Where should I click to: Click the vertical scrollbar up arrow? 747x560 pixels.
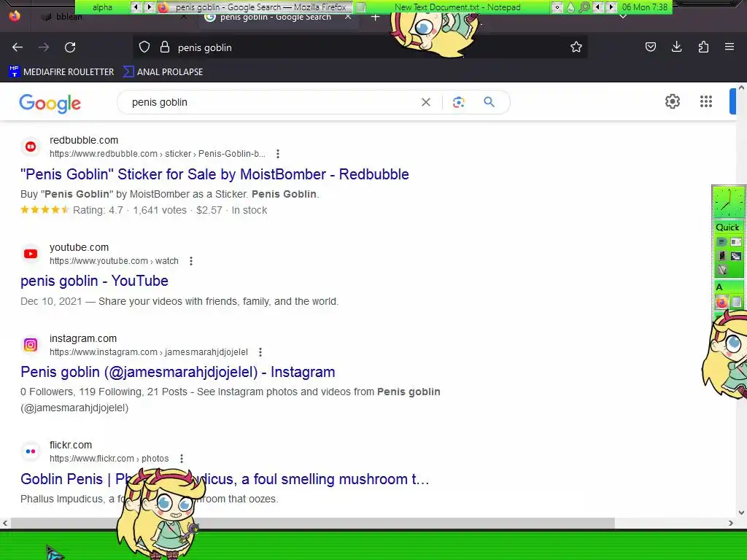click(741, 87)
